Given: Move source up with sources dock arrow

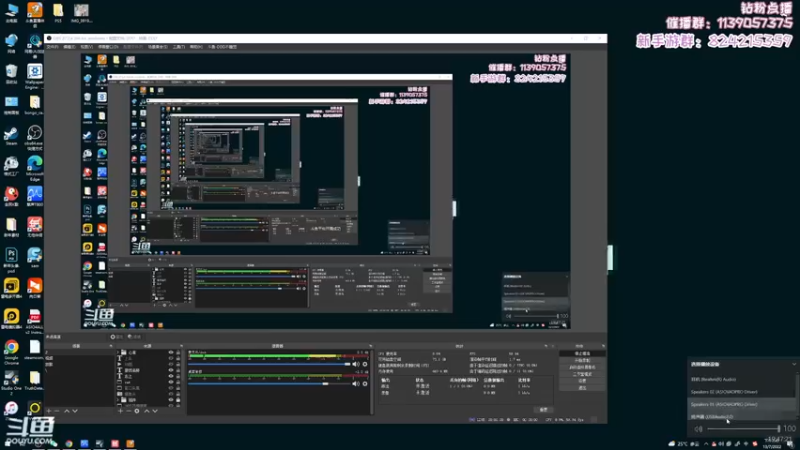Looking at the screenshot, I should (146, 411).
